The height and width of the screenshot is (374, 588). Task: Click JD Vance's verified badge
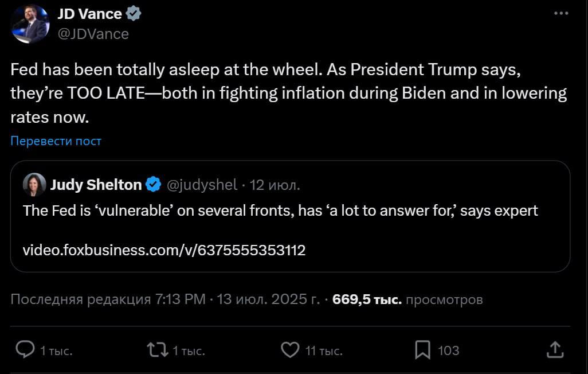pyautogui.click(x=135, y=14)
